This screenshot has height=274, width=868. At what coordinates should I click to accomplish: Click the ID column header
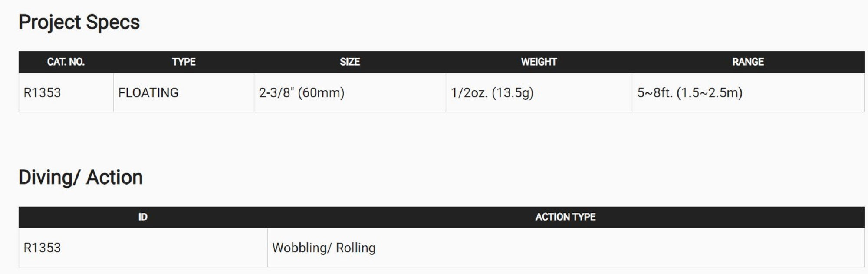click(143, 217)
